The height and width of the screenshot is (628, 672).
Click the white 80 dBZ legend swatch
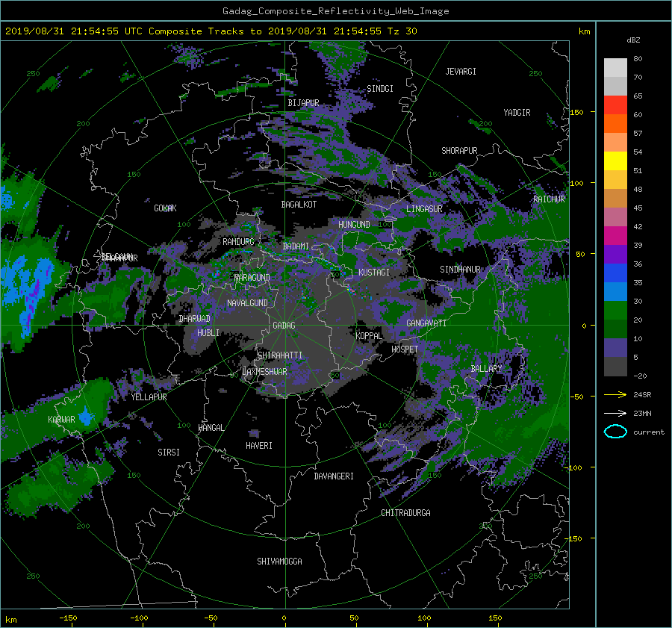coord(615,67)
